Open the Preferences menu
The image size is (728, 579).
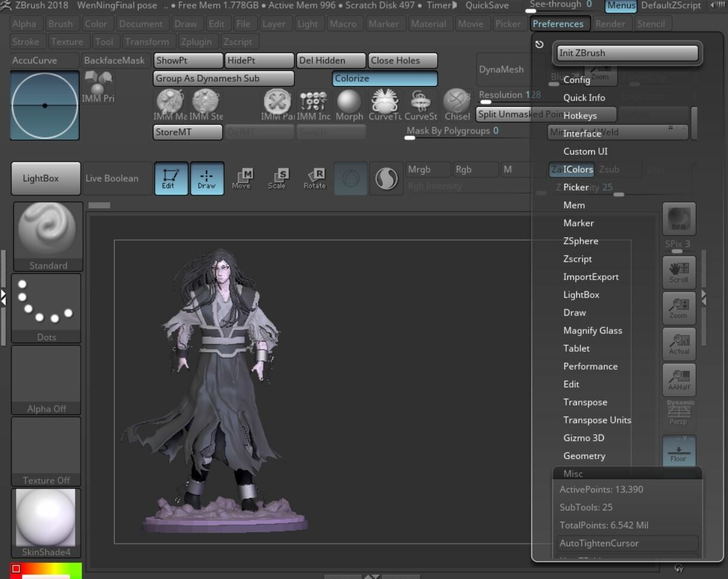click(x=558, y=24)
